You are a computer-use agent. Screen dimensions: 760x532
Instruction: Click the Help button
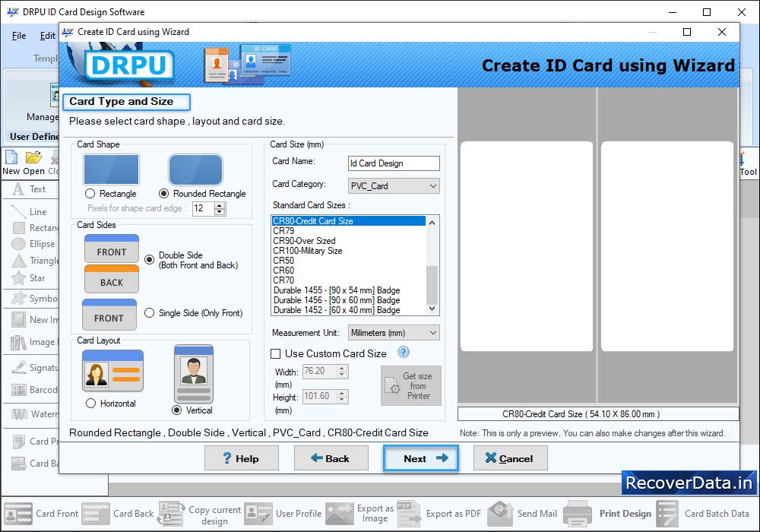pos(242,458)
